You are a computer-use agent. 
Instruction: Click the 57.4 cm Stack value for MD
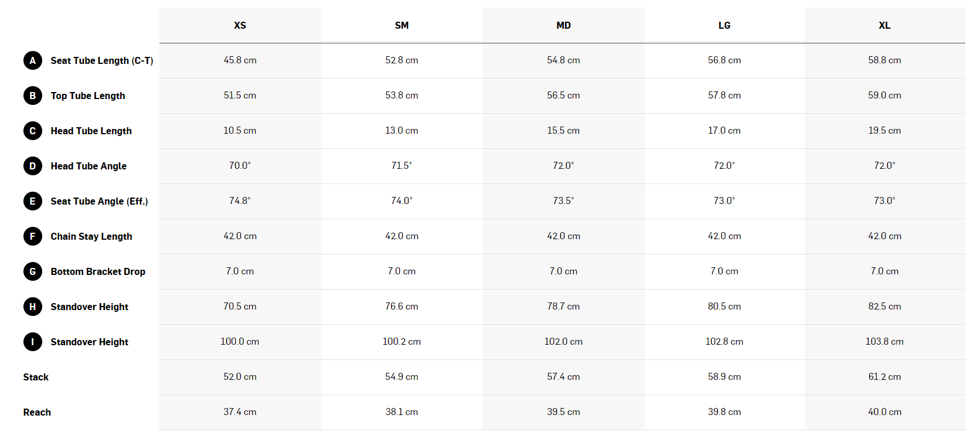pos(564,377)
